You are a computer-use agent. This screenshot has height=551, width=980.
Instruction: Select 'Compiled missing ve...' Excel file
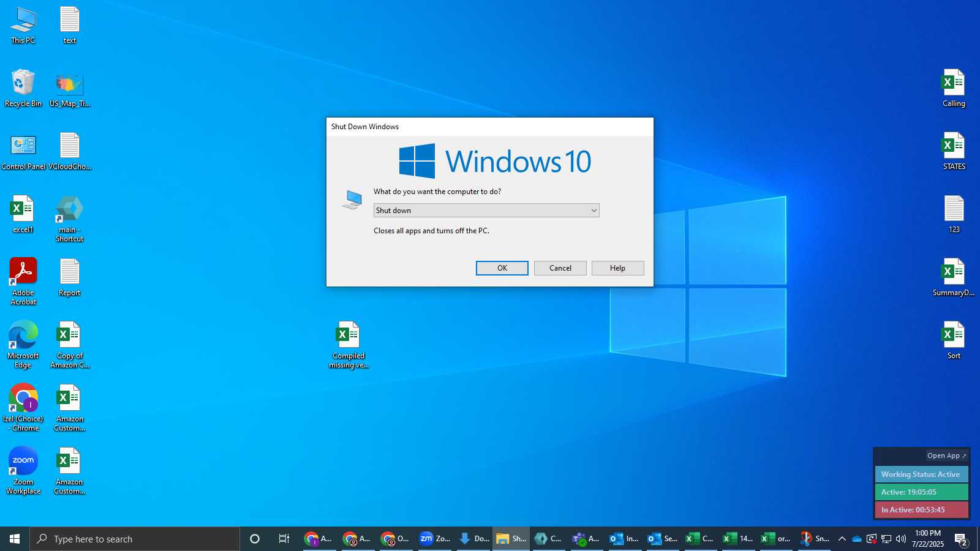click(x=349, y=345)
